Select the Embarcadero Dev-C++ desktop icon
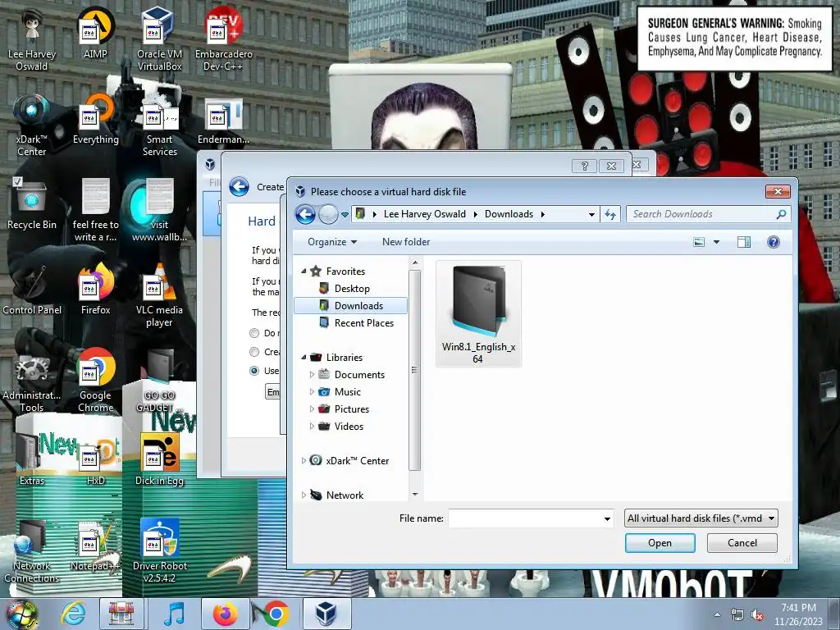Screen dimensions: 840x630 pyautogui.click(x=223, y=39)
